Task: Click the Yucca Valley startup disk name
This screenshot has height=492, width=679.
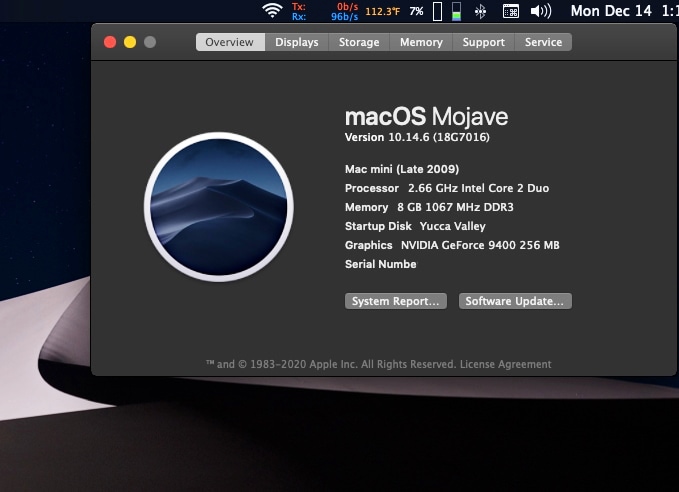Action: [453, 227]
